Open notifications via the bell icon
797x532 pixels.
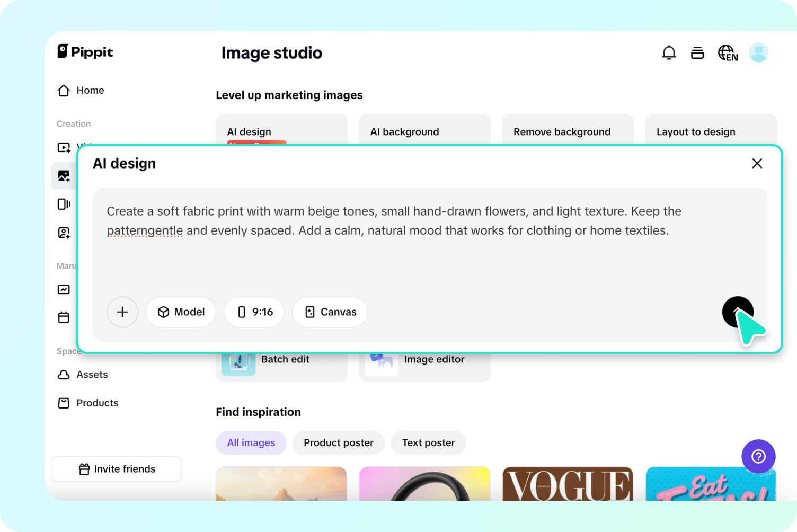[669, 52]
